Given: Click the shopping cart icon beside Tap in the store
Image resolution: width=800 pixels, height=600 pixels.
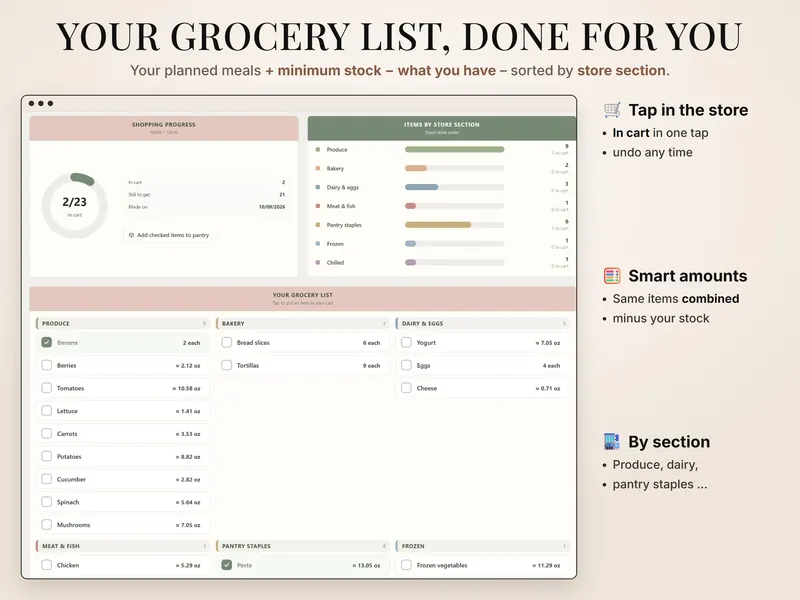Looking at the screenshot, I should click(x=612, y=110).
